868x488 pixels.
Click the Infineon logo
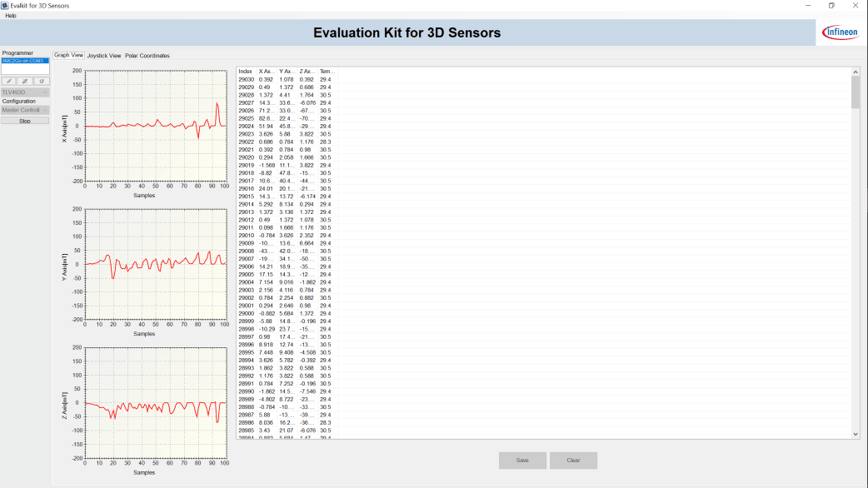pyautogui.click(x=841, y=32)
